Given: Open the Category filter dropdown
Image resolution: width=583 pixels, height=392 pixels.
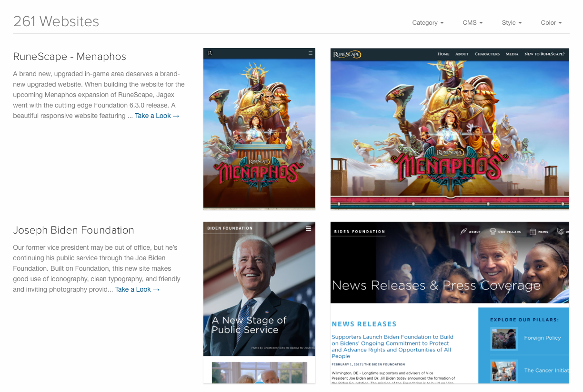Looking at the screenshot, I should (x=428, y=22).
